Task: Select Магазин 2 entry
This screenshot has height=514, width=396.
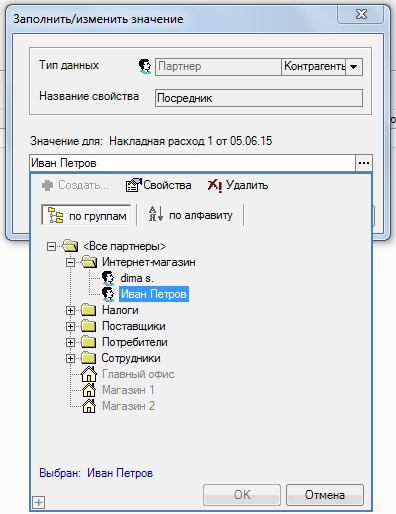Action: coord(128,406)
